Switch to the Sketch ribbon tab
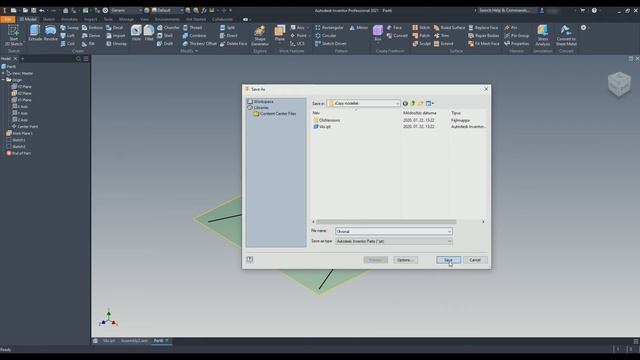 (49, 19)
